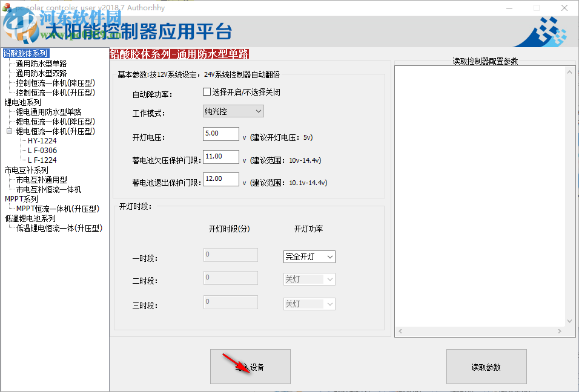The image size is (579, 392).
Task: Click the 写入设备 button
Action: pos(250,367)
